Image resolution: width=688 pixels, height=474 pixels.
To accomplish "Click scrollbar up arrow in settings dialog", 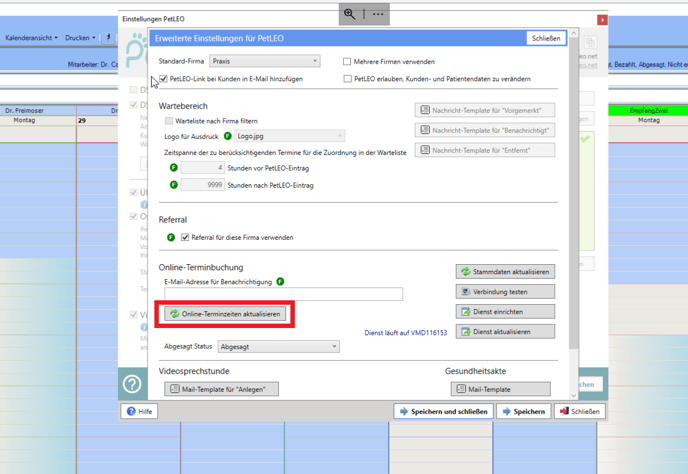I will 574,33.
